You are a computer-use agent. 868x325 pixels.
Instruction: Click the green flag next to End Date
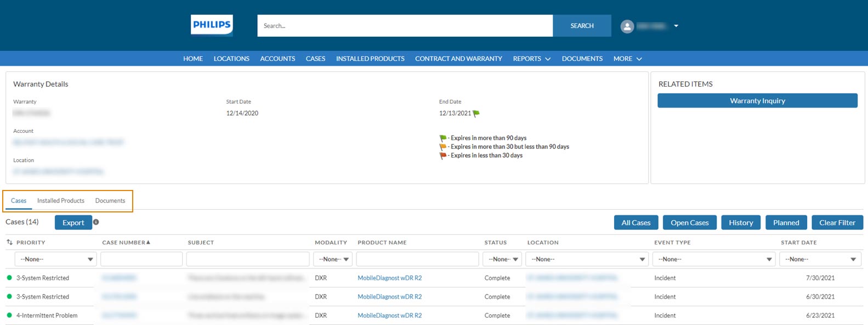pyautogui.click(x=476, y=113)
